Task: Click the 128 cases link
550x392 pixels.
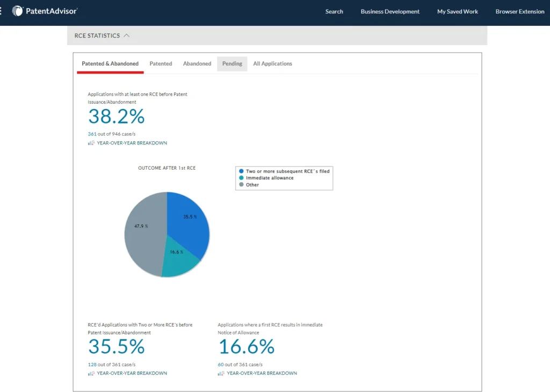Action: point(92,364)
